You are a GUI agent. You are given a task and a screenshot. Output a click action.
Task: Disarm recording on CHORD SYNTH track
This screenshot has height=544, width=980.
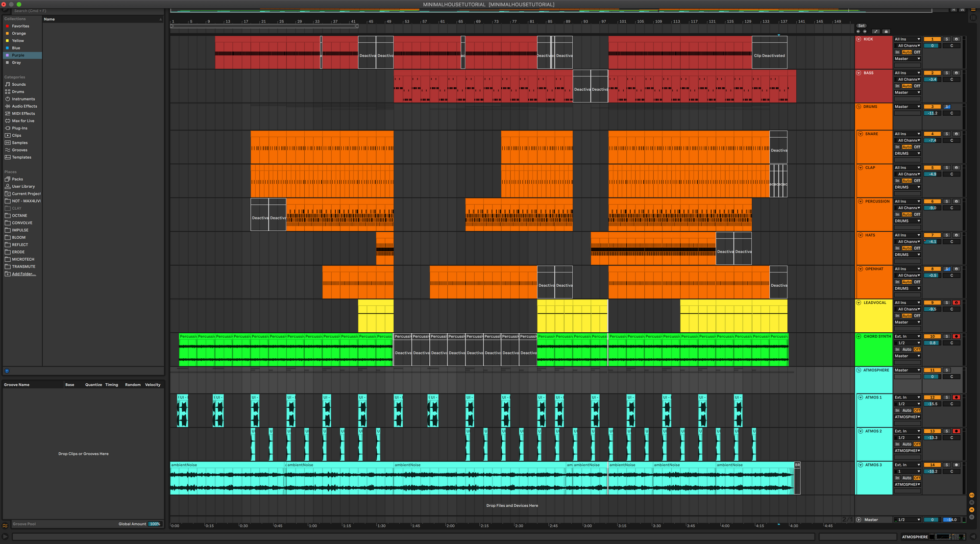956,337
